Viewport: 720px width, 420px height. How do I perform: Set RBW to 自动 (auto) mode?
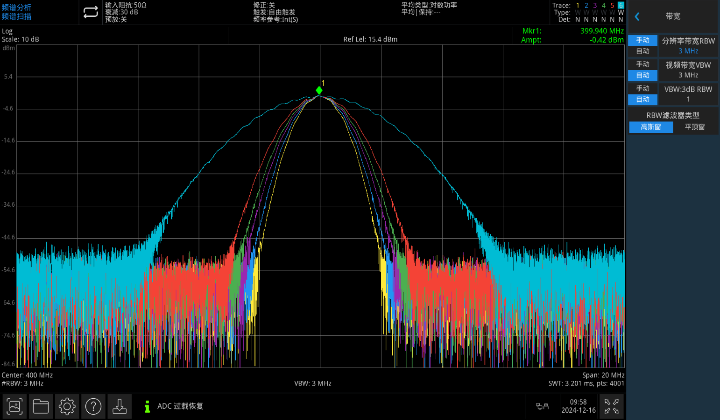(641, 51)
